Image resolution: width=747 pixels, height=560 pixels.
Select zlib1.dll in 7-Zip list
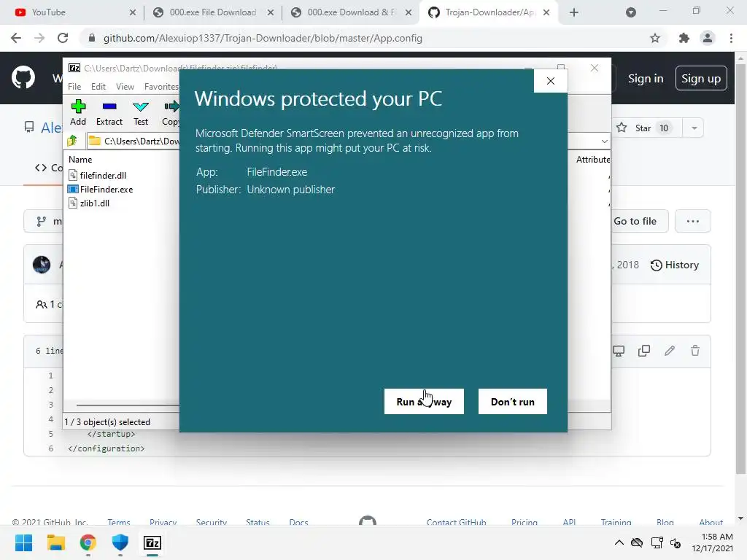tap(89, 203)
